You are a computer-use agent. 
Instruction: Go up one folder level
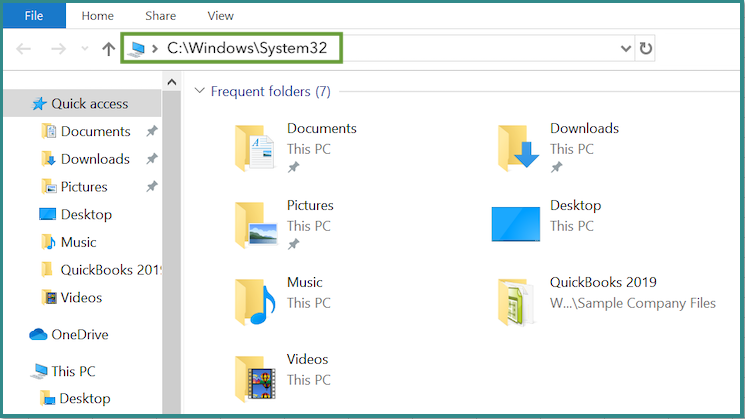point(108,48)
